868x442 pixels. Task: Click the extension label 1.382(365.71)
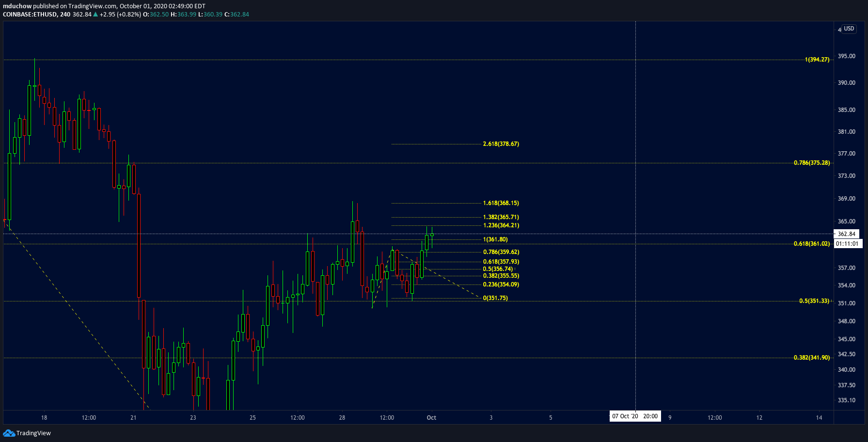pos(501,217)
